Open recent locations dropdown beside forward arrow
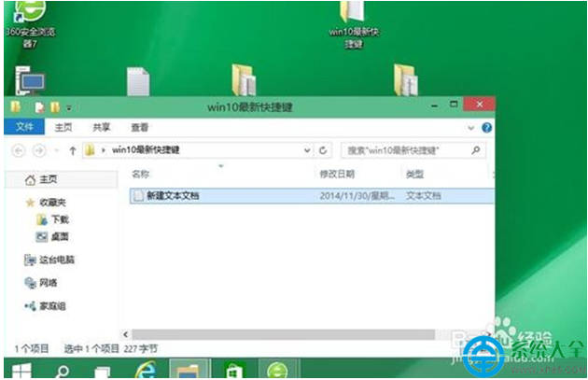This screenshot has height=380, width=588. pyautogui.click(x=57, y=151)
